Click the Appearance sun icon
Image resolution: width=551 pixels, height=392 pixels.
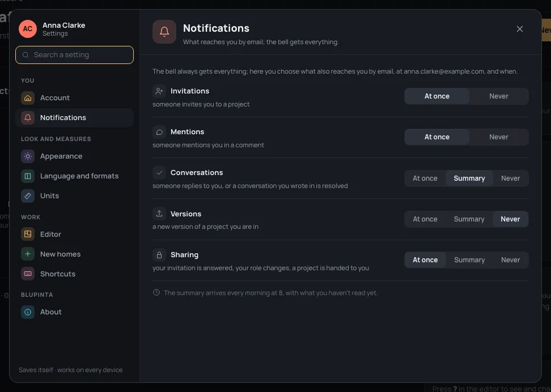coord(28,156)
